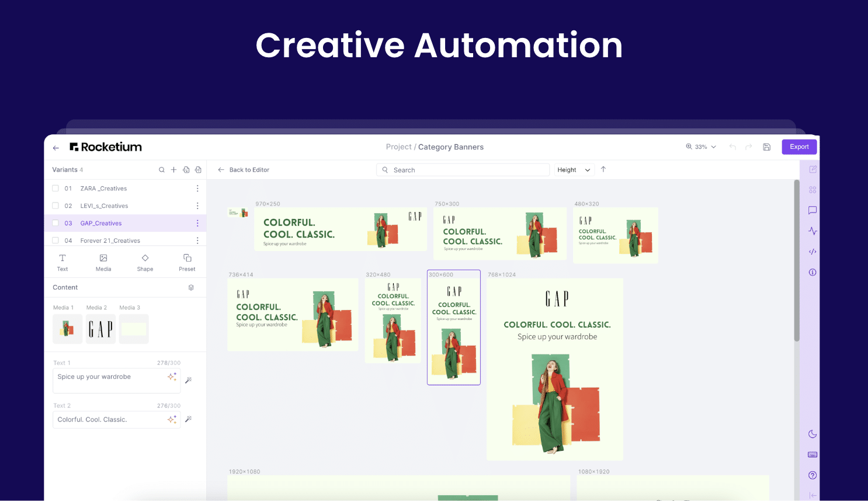Toggle dark mode moon icon
868x501 pixels.
click(x=813, y=434)
